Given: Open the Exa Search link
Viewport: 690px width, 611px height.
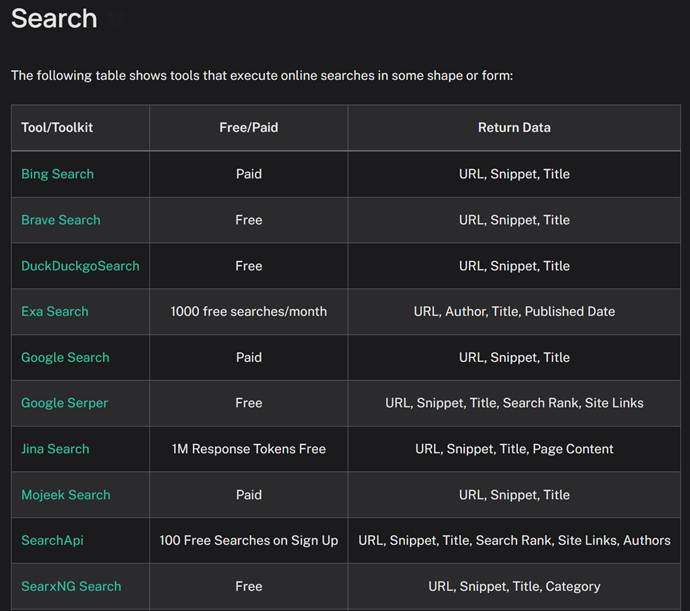Looking at the screenshot, I should tap(55, 312).
